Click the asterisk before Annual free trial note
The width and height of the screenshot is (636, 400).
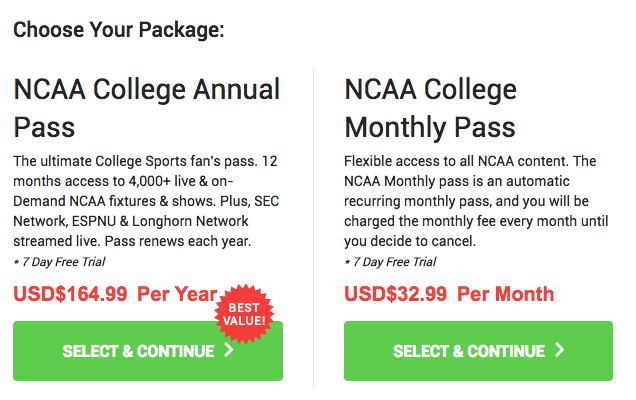click(16, 262)
